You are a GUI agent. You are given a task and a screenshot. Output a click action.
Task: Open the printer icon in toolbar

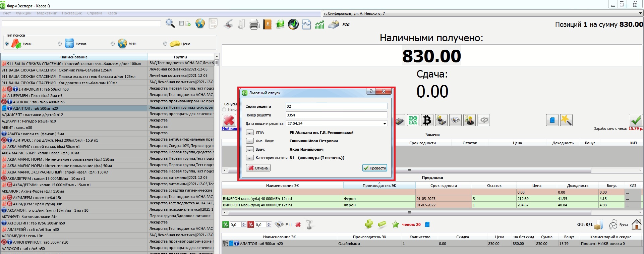[254, 24]
